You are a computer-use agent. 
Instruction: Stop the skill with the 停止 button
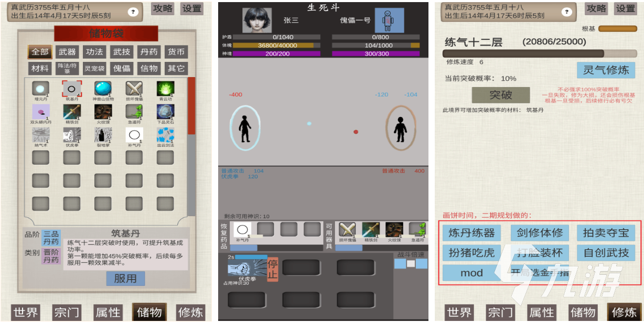point(273,269)
